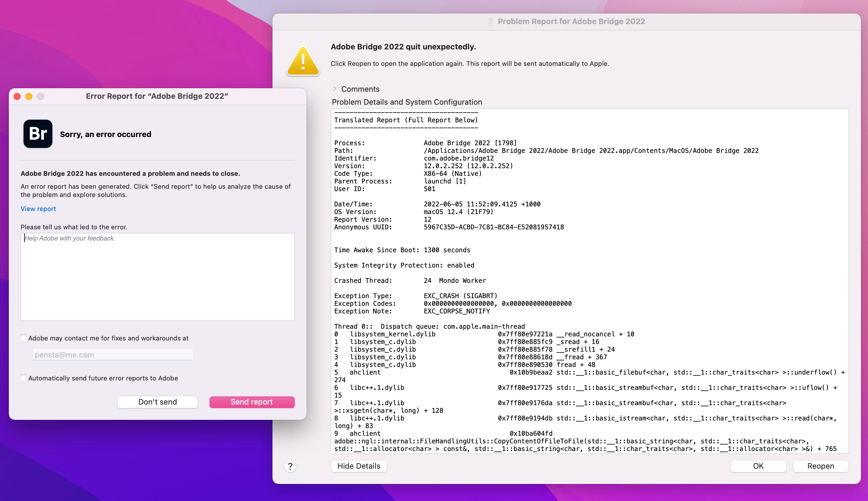Click the feedback text area
The height and width of the screenshot is (501, 868).
pyautogui.click(x=157, y=277)
